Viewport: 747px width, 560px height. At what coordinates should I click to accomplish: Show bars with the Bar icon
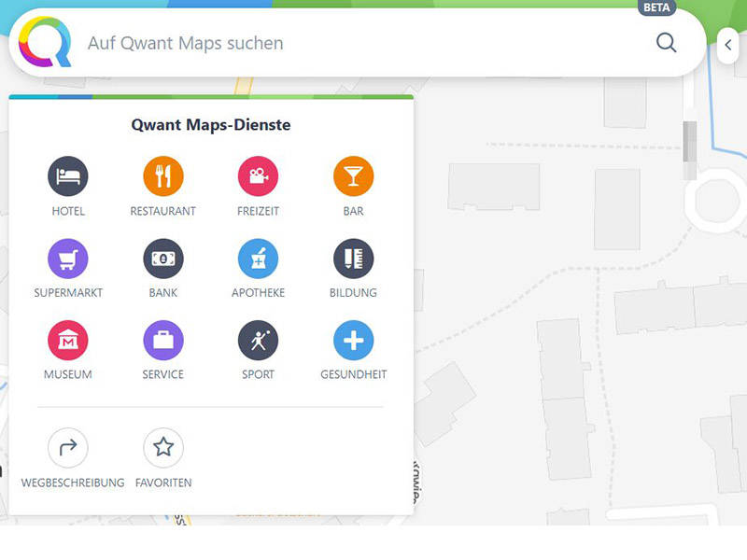(x=353, y=175)
